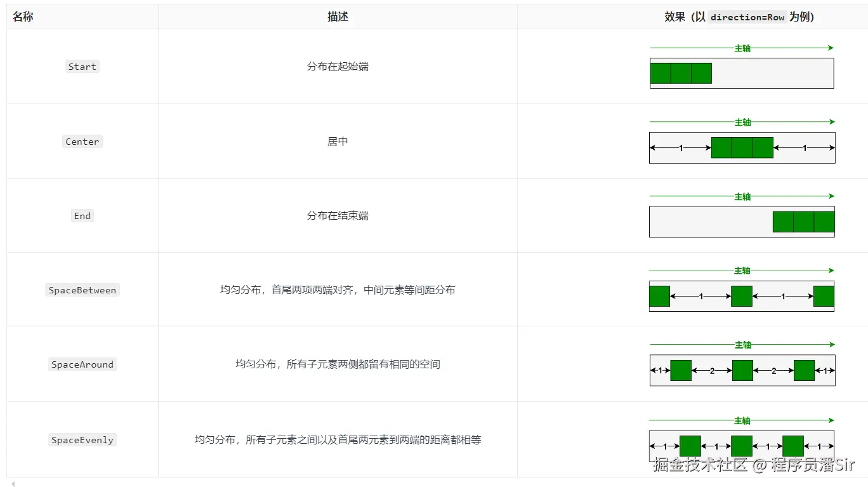Click the Start code label
Image resolution: width=868 pixels, height=487 pixels.
pyautogui.click(x=82, y=66)
